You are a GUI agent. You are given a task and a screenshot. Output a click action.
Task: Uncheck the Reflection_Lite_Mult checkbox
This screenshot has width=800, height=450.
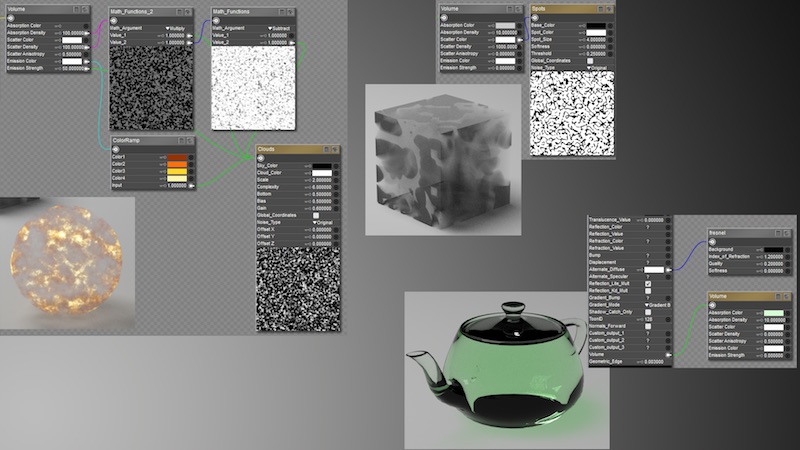pyautogui.click(x=648, y=284)
